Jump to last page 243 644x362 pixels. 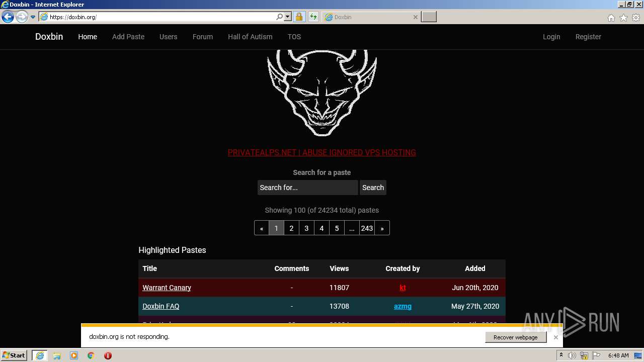[367, 228]
